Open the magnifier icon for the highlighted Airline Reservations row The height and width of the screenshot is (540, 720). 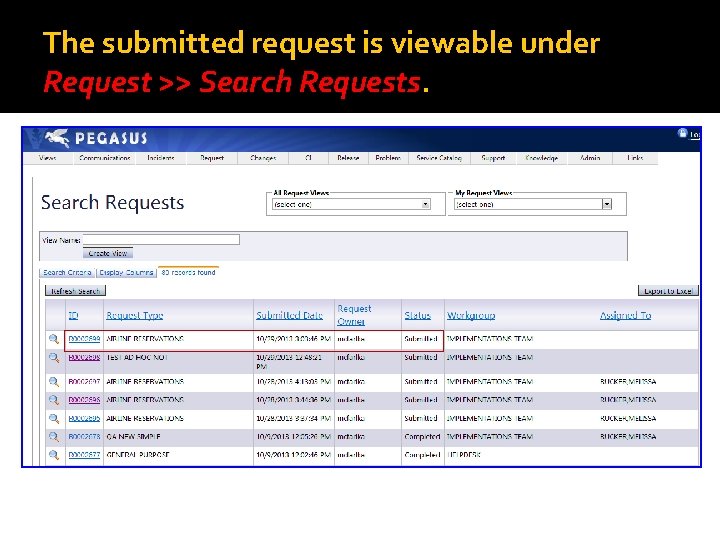click(54, 339)
